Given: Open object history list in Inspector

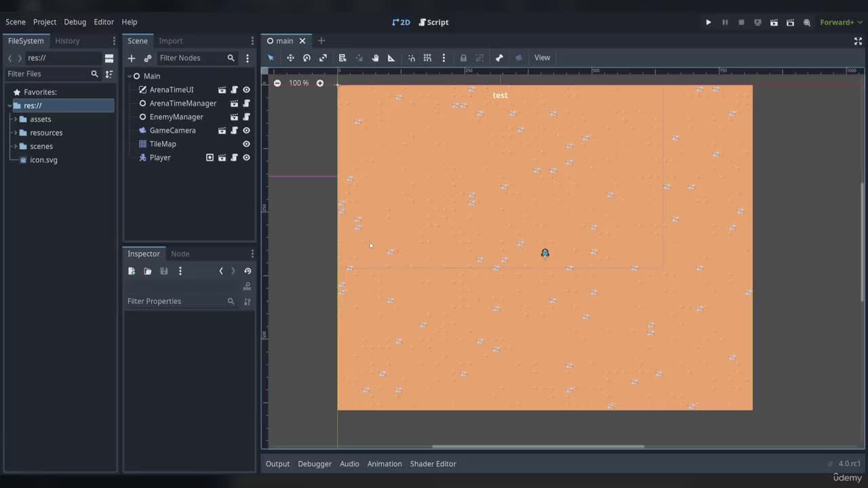Looking at the screenshot, I should 248,271.
